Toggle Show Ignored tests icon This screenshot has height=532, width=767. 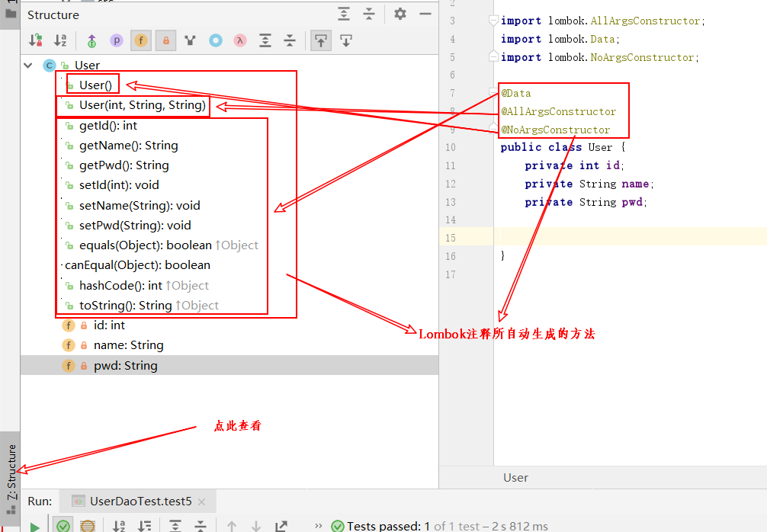pos(88,526)
